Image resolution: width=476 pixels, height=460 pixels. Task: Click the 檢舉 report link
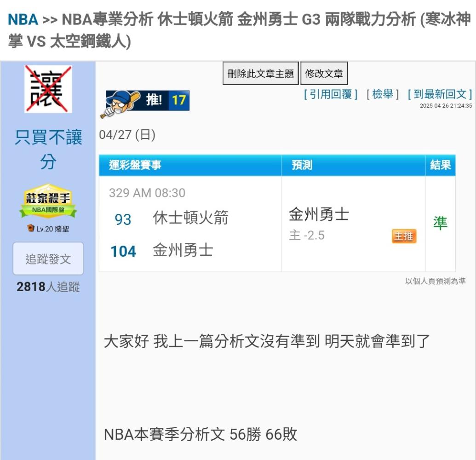pyautogui.click(x=383, y=94)
